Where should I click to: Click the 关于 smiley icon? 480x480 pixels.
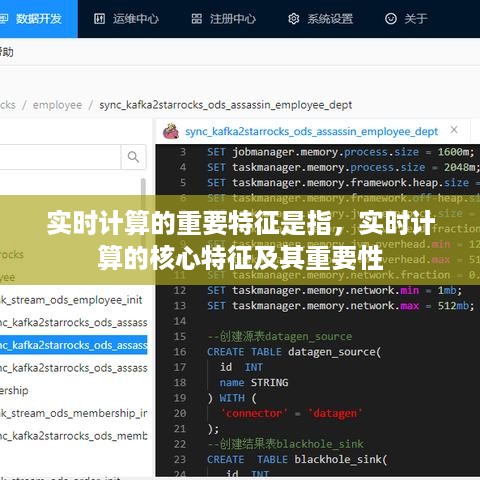391,19
